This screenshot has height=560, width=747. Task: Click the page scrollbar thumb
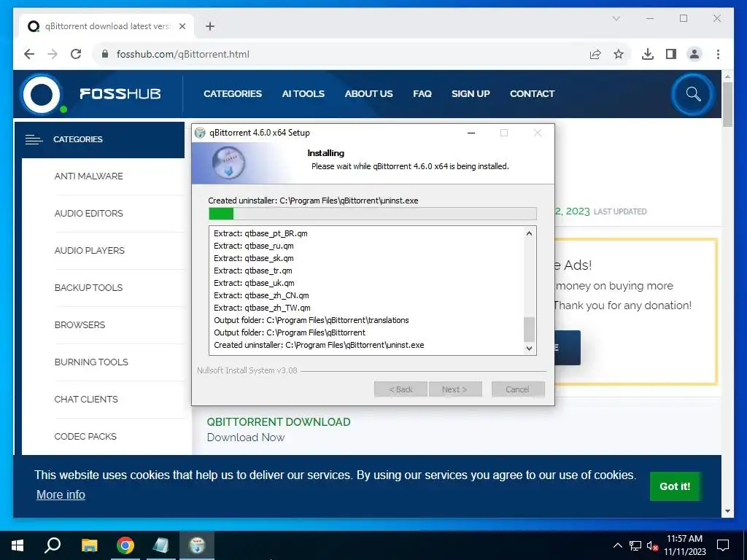pos(727,105)
